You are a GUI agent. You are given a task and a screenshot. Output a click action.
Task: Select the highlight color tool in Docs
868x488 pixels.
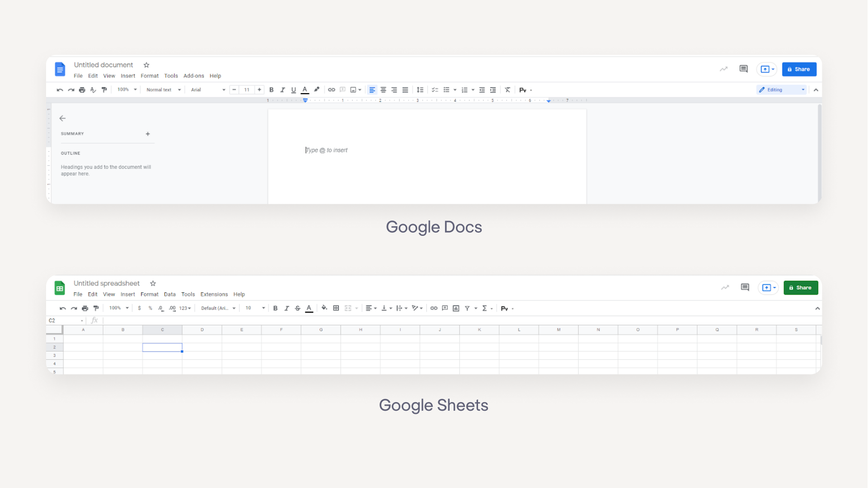[x=316, y=89]
